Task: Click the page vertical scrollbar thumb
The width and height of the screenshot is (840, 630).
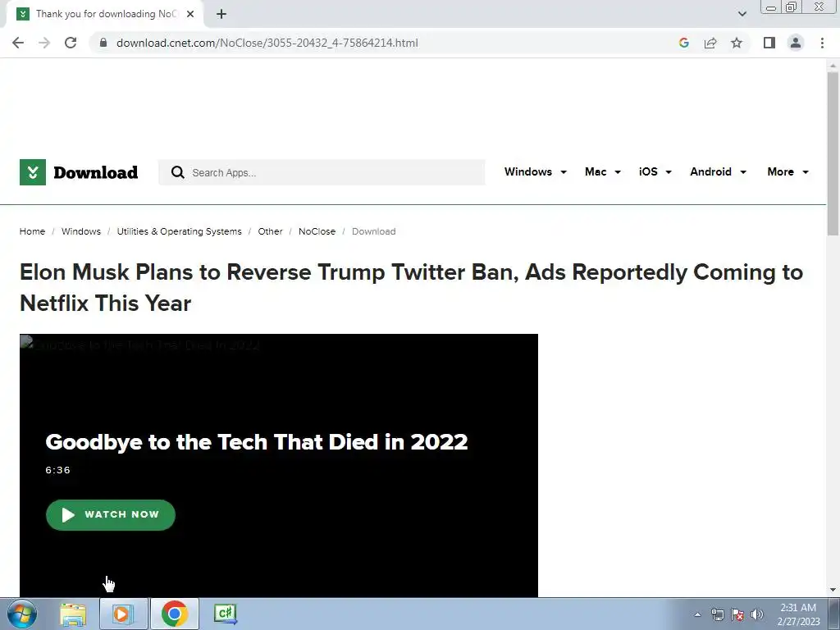Action: tap(833, 153)
